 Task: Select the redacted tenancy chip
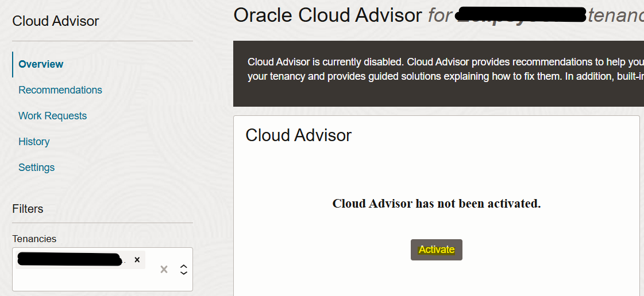tap(69, 260)
